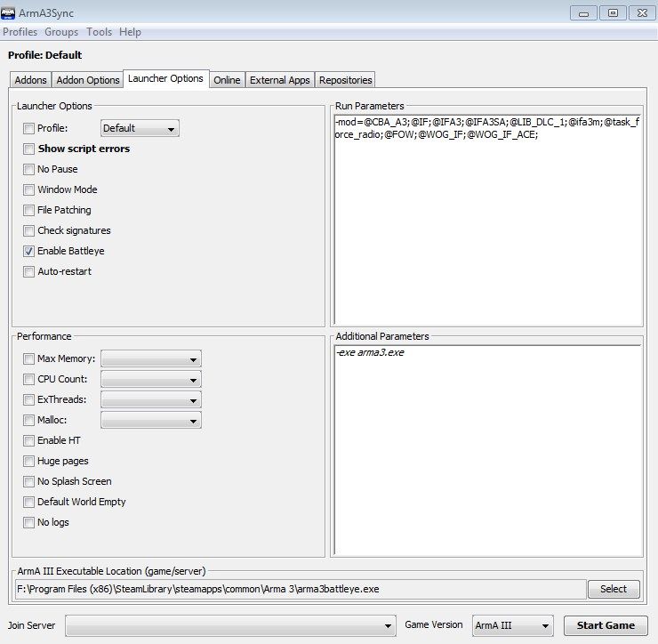Open the External Apps tab
Image resolution: width=658 pixels, height=644 pixels.
pos(280,80)
